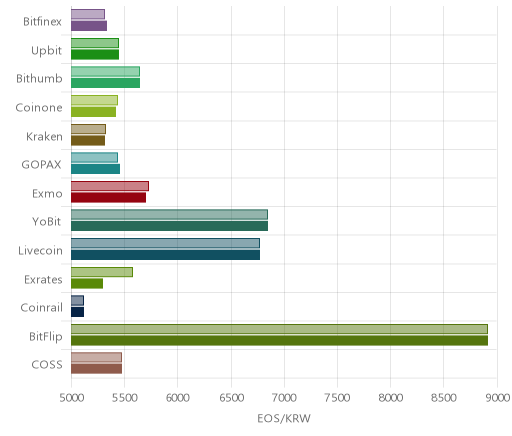This screenshot has width=512, height=436.
Task: Click the BitFlip axis label
Action: click(x=46, y=336)
